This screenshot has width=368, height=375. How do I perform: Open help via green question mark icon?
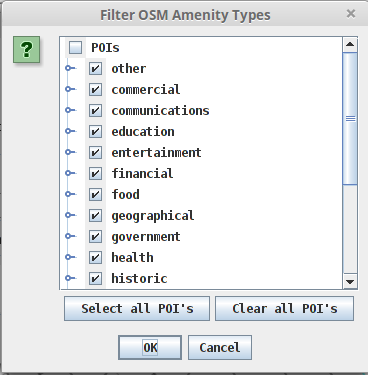pos(27,50)
